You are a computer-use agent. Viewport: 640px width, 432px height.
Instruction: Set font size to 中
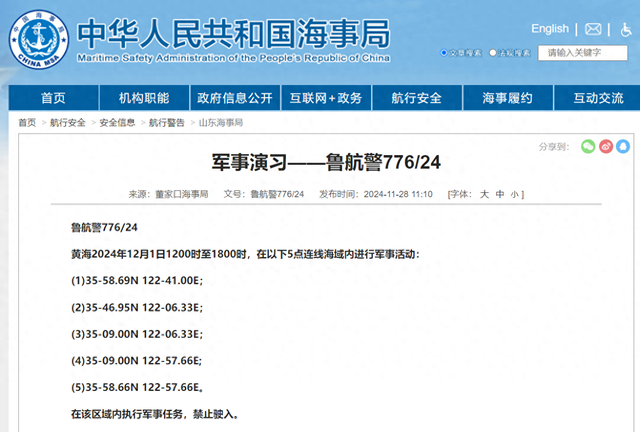coord(500,194)
